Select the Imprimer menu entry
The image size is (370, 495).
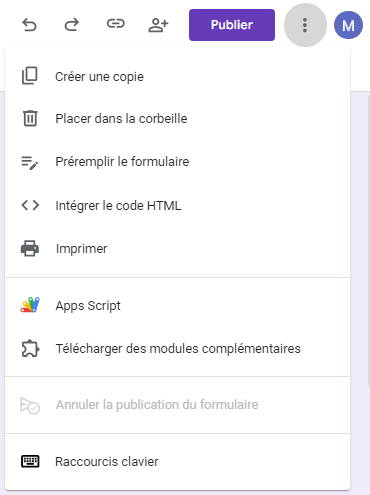177,249
